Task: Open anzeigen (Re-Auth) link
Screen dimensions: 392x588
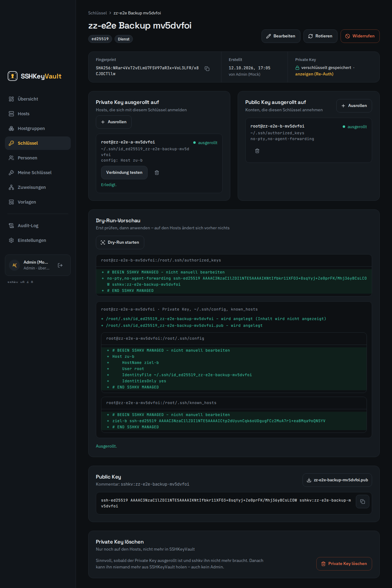Action: [x=314, y=74]
